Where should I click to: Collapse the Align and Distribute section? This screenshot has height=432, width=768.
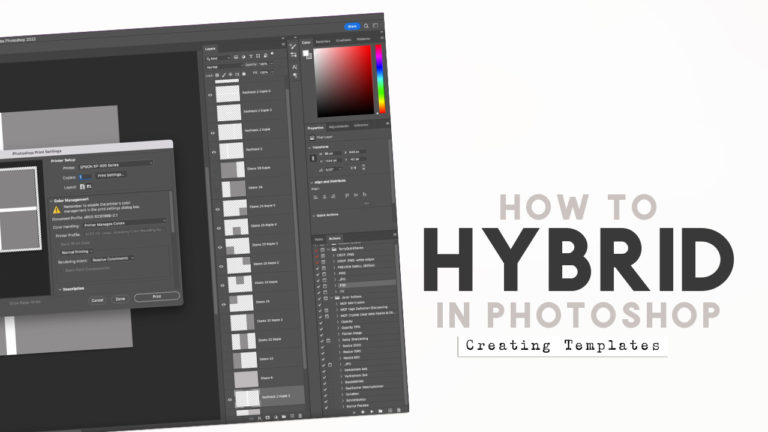(312, 182)
